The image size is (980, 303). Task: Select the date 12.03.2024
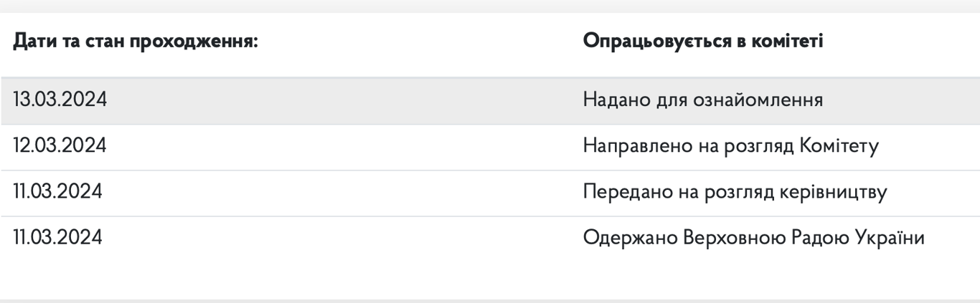point(60,146)
